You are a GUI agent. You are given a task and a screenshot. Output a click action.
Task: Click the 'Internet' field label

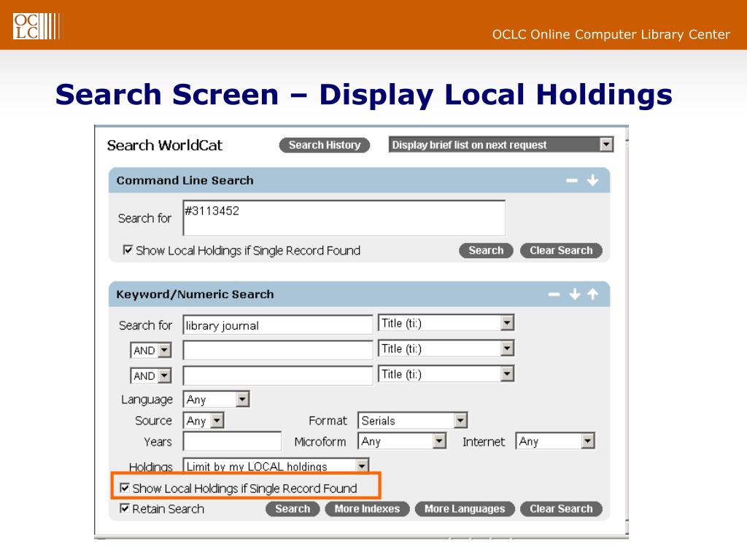coord(484,442)
